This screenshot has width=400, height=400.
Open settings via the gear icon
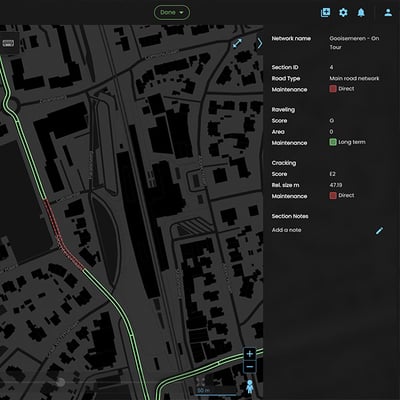point(343,13)
